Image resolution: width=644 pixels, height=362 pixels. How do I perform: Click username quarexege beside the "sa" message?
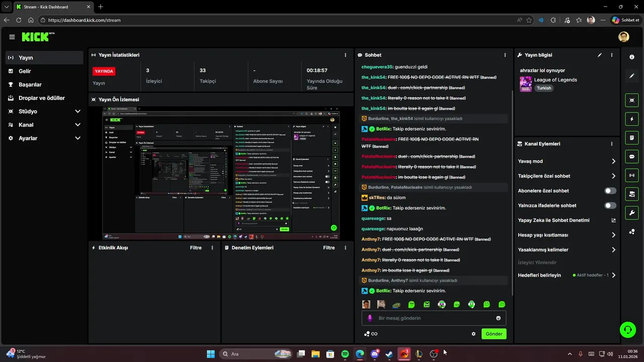tap(373, 219)
